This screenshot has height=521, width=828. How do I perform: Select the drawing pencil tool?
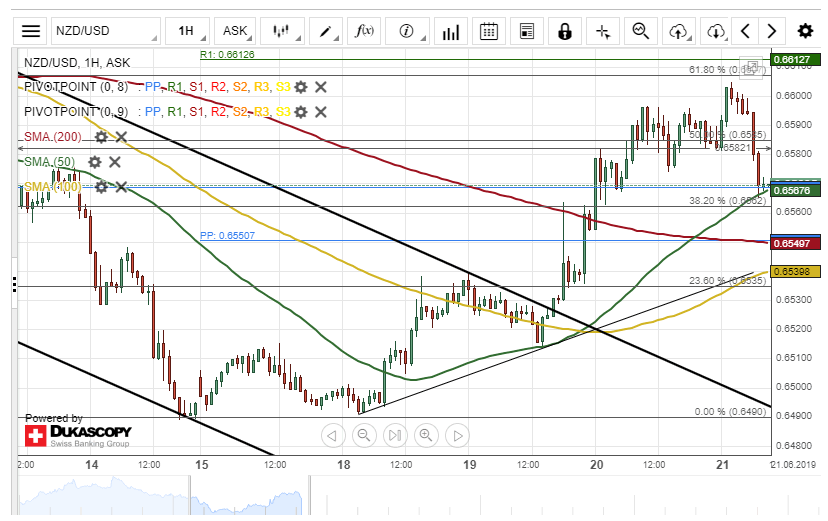(326, 31)
